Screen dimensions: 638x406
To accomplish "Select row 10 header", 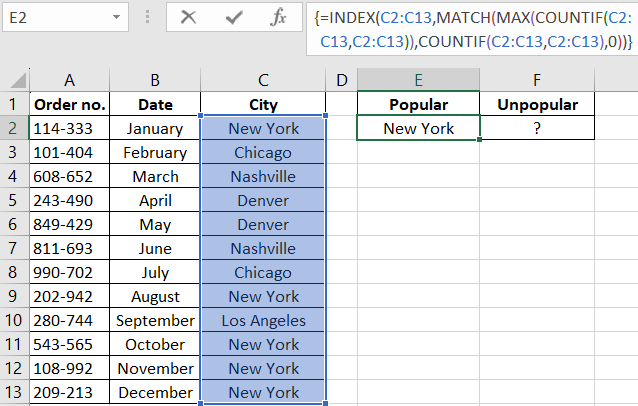I will 15,320.
